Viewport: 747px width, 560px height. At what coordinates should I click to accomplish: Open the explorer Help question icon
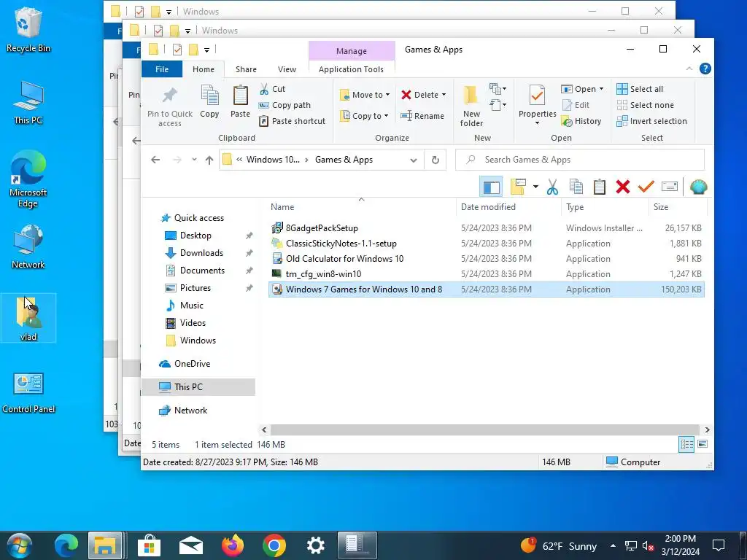[705, 69]
